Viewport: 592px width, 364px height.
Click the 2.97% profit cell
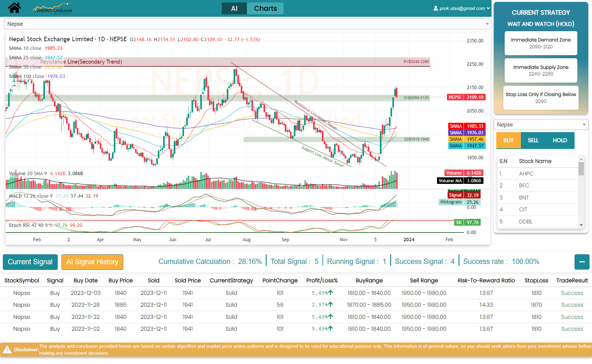(x=322, y=305)
